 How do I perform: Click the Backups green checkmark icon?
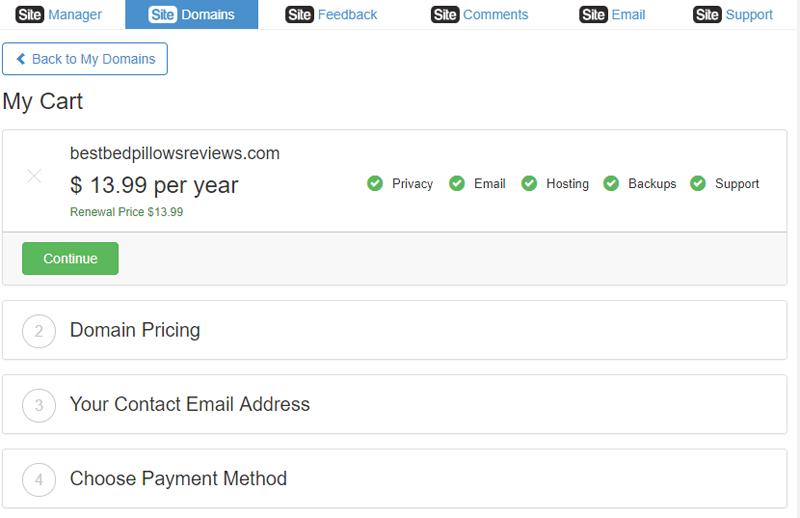click(611, 184)
